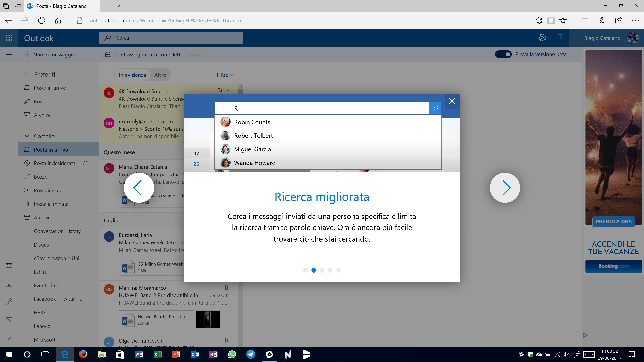Image resolution: width=644 pixels, height=362 pixels.
Task: Open Posta indesiderata folder
Action: coord(59,163)
